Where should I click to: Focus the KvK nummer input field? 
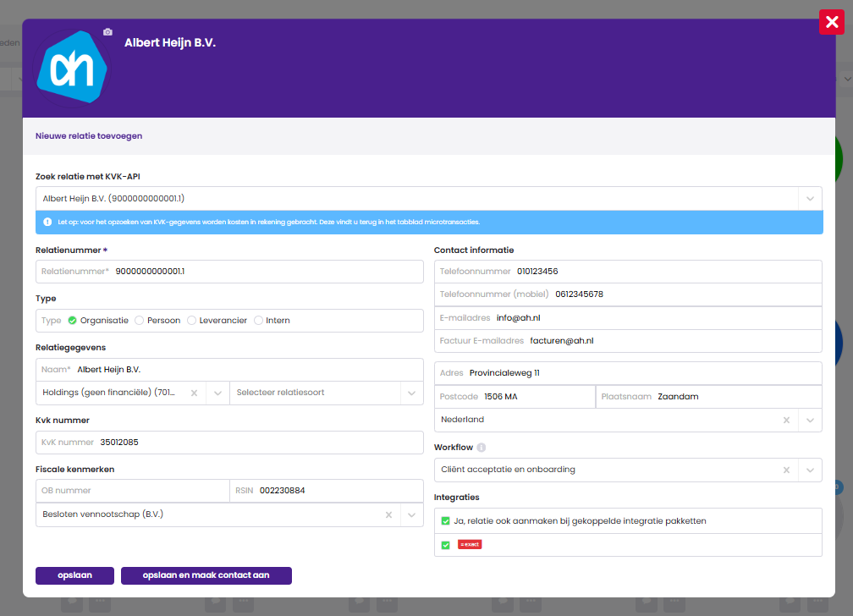[229, 443]
